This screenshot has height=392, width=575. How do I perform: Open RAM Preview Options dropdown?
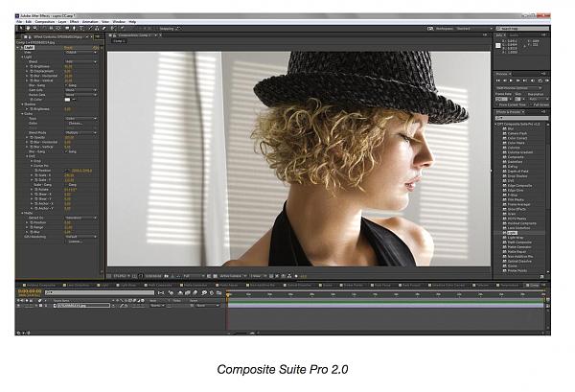pyautogui.click(x=518, y=88)
